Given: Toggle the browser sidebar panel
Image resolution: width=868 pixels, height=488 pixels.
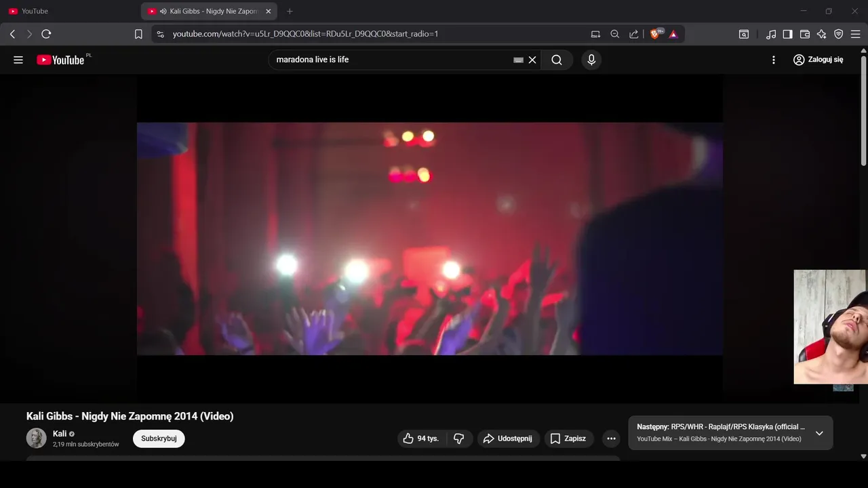Looking at the screenshot, I should (x=787, y=34).
